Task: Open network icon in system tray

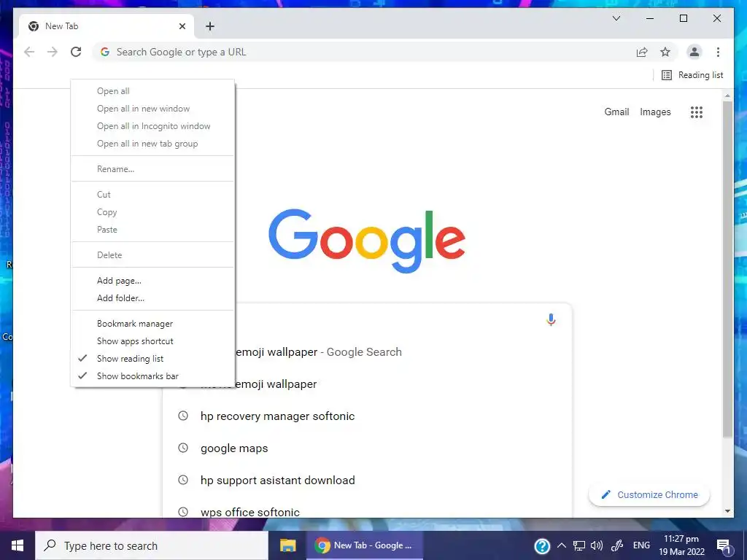Action: [x=578, y=545]
